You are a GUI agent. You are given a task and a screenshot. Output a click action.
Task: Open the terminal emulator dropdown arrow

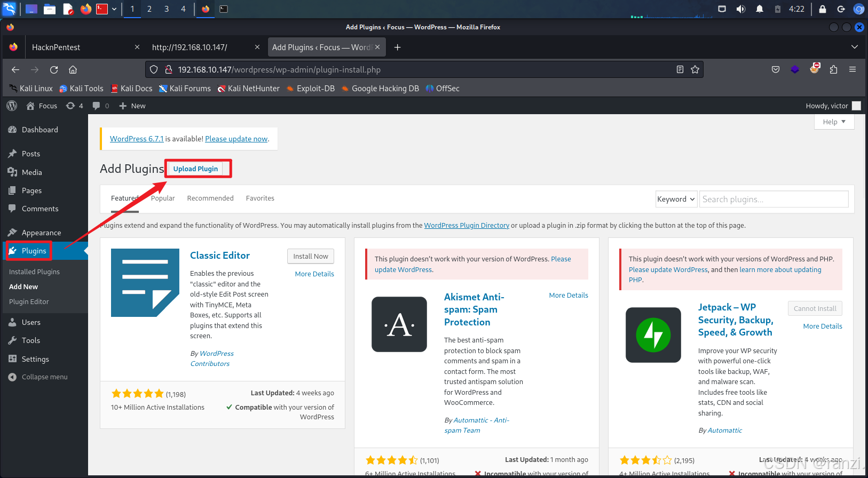(114, 9)
